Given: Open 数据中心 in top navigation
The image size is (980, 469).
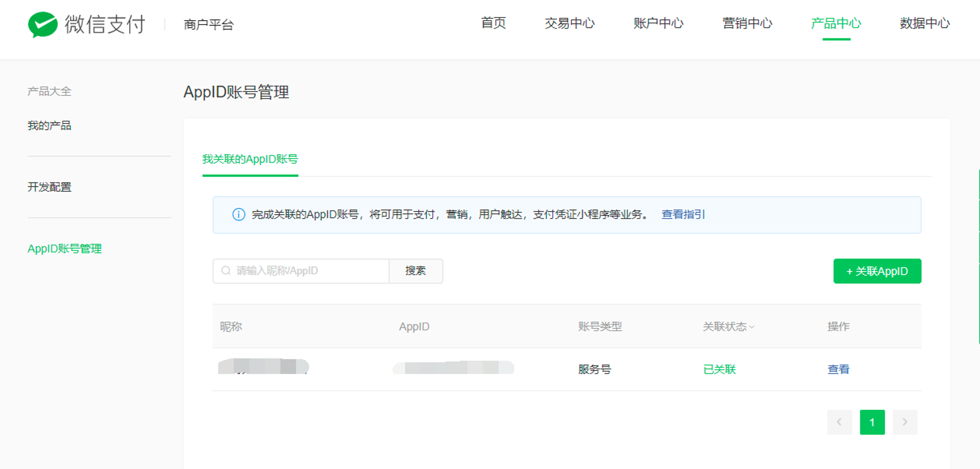Looking at the screenshot, I should pyautogui.click(x=925, y=23).
